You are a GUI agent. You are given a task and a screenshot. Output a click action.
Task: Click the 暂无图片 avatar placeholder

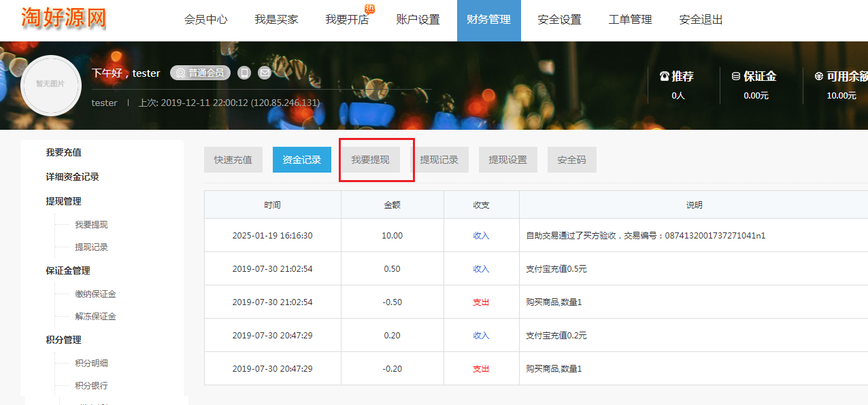click(x=51, y=84)
